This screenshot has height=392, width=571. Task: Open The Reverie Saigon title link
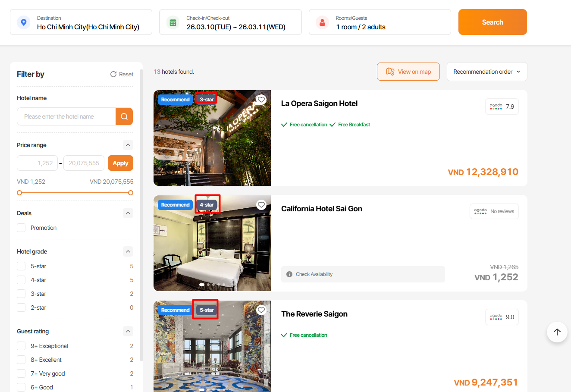(x=314, y=314)
